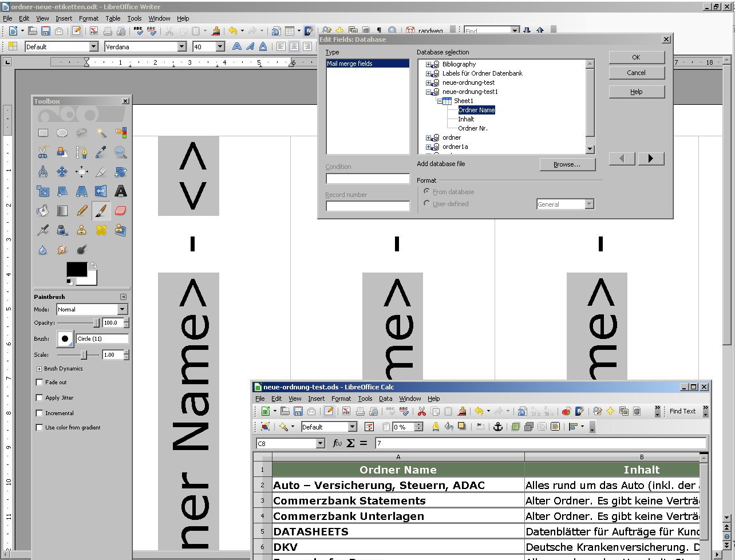Screen dimensions: 735x560
Task: Pick the Color Picker eyedropper tool
Action: tap(101, 152)
